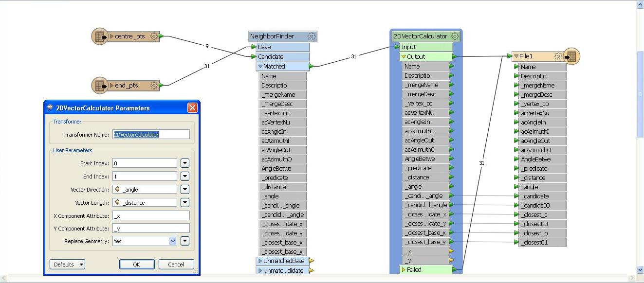This screenshot has width=644, height=283.
Task: Click the NeighborFinder properties gear icon
Action: tap(312, 36)
